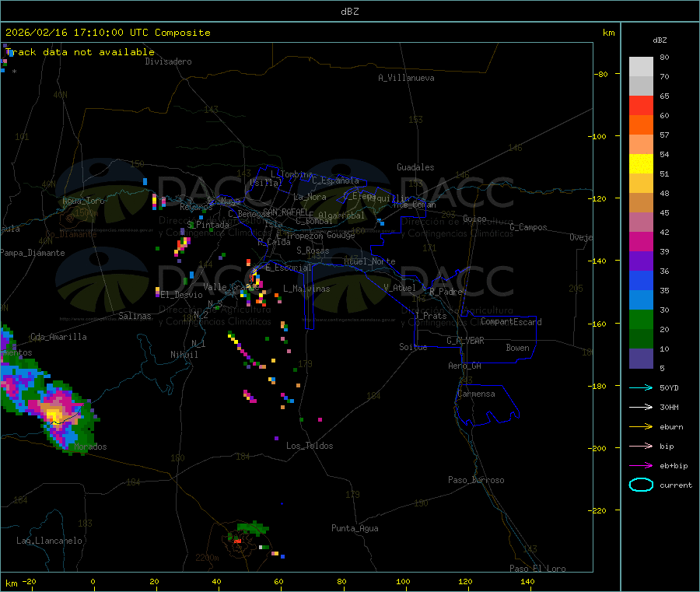The width and height of the screenshot is (700, 592).
Task: Click the 'dBZ' heading above color legend
Action: [x=660, y=40]
